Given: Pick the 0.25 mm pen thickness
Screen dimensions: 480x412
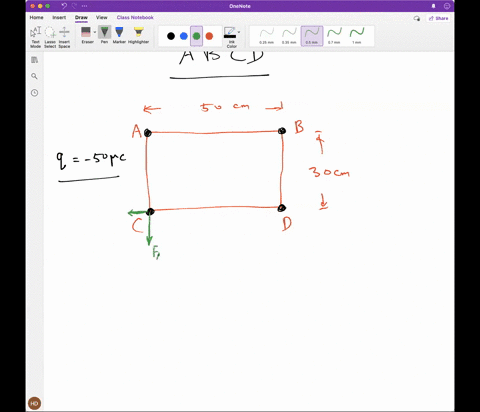Looking at the screenshot, I should pyautogui.click(x=266, y=36).
